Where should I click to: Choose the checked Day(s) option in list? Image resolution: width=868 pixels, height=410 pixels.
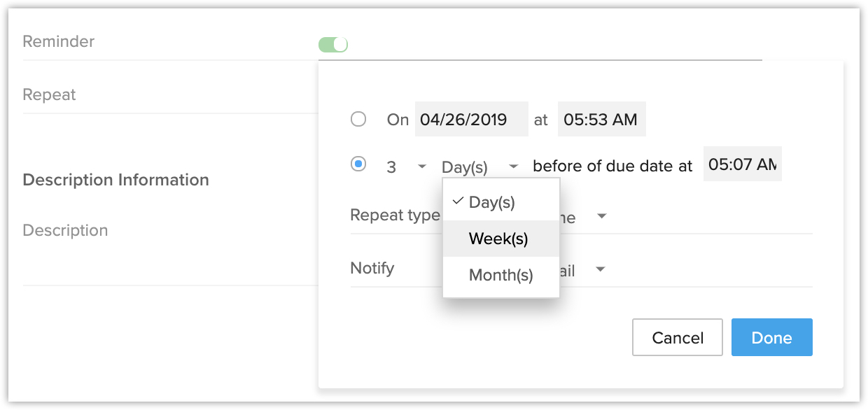[492, 202]
